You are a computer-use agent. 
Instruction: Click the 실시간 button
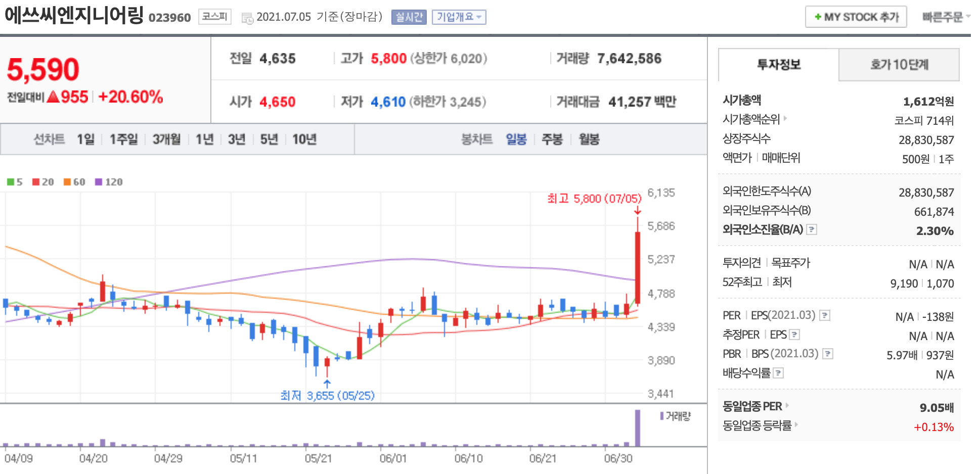pyautogui.click(x=409, y=17)
